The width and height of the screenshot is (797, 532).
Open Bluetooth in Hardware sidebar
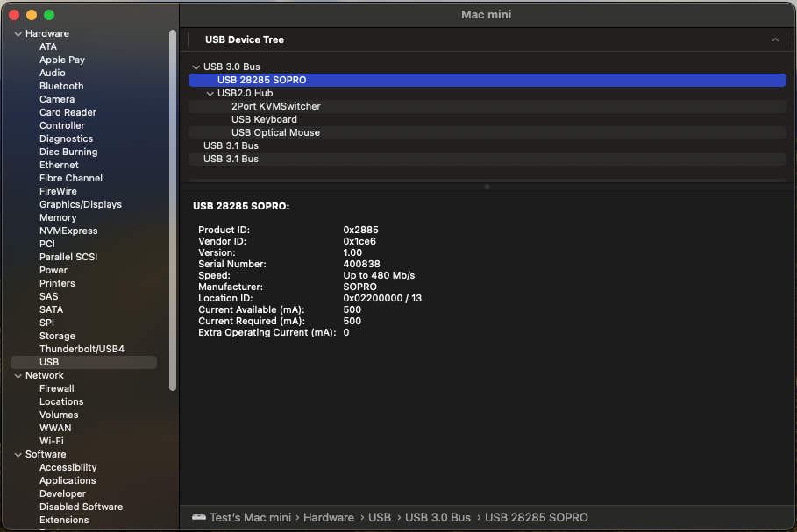point(61,86)
